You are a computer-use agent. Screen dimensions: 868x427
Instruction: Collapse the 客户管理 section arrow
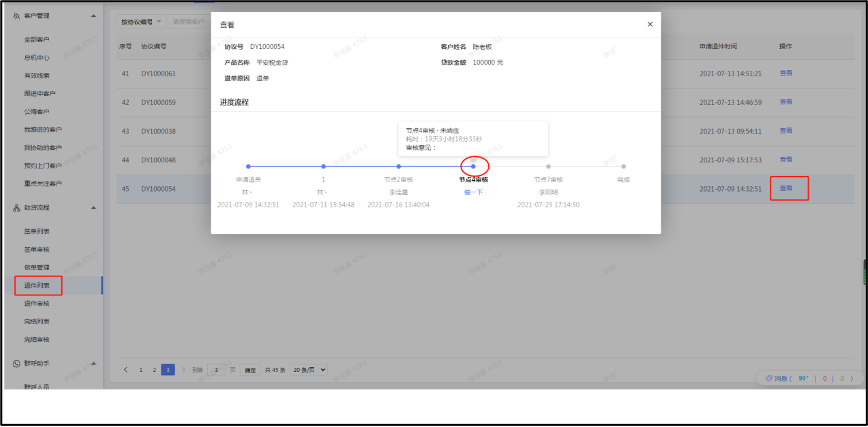93,16
